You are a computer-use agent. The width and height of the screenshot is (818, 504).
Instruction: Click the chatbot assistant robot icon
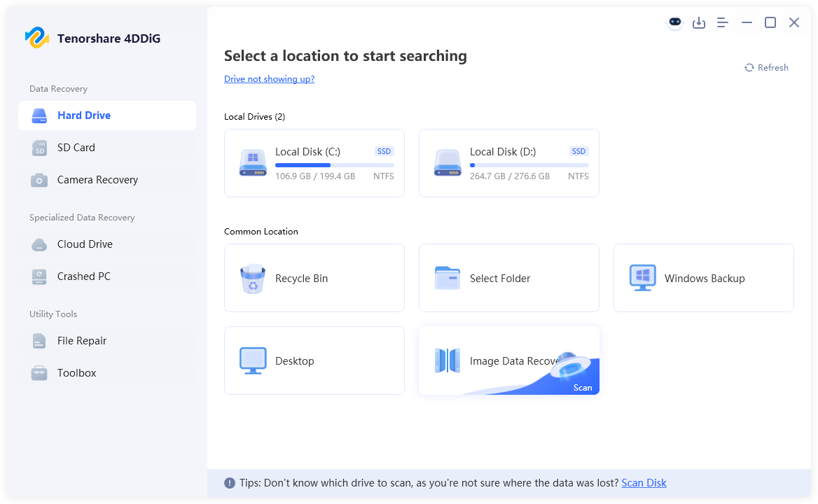(x=674, y=22)
